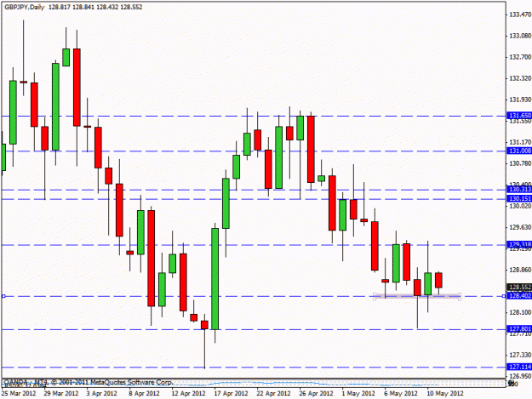Click the 132.700 value on price axis
The image size is (532, 399).
[x=520, y=57]
